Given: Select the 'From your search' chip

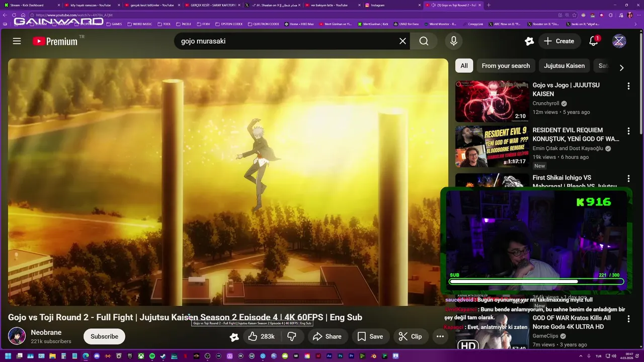Looking at the screenshot, I should point(506,66).
